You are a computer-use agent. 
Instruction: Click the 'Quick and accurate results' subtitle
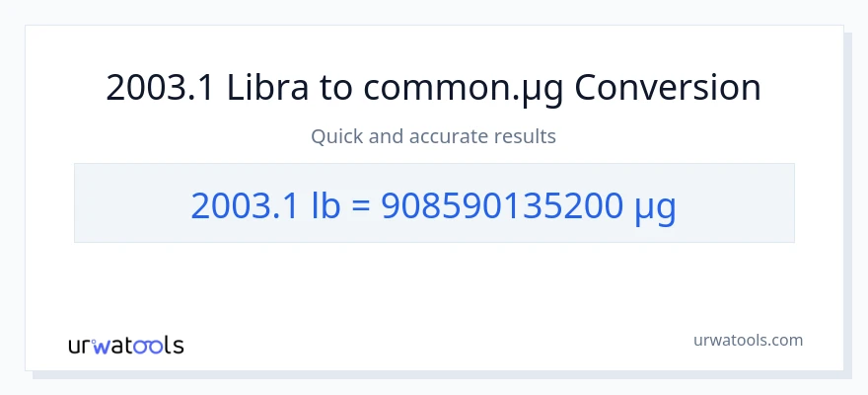pos(433,136)
